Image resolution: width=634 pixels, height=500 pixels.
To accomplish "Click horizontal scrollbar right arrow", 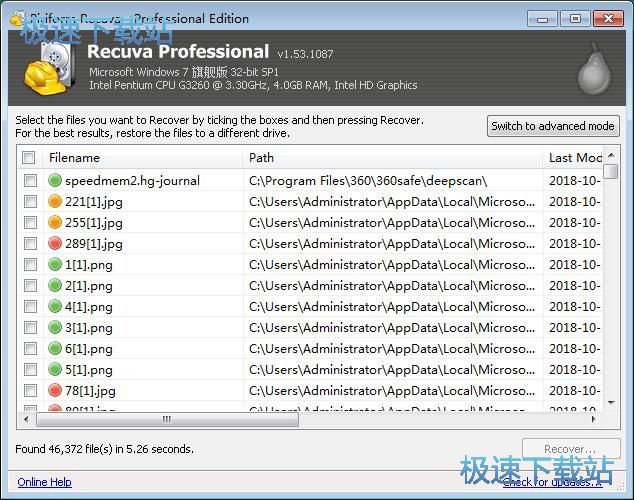I will pos(594,419).
